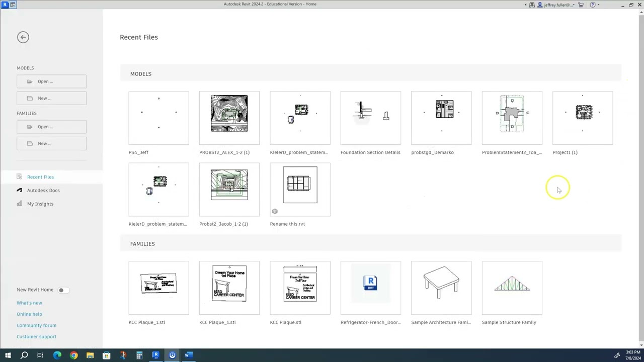
Task: Open the Sample Structure Family thumbnail
Action: tap(512, 288)
